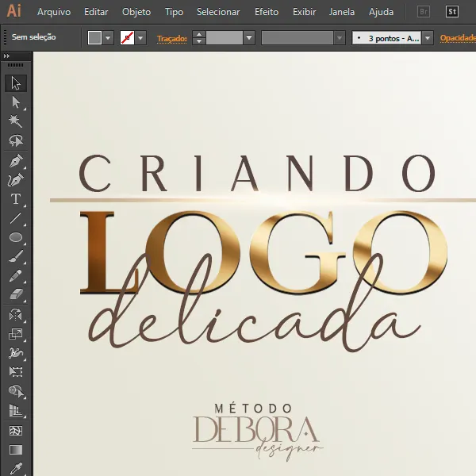Open the Arquivo menu
476x476 pixels.
coord(54,12)
